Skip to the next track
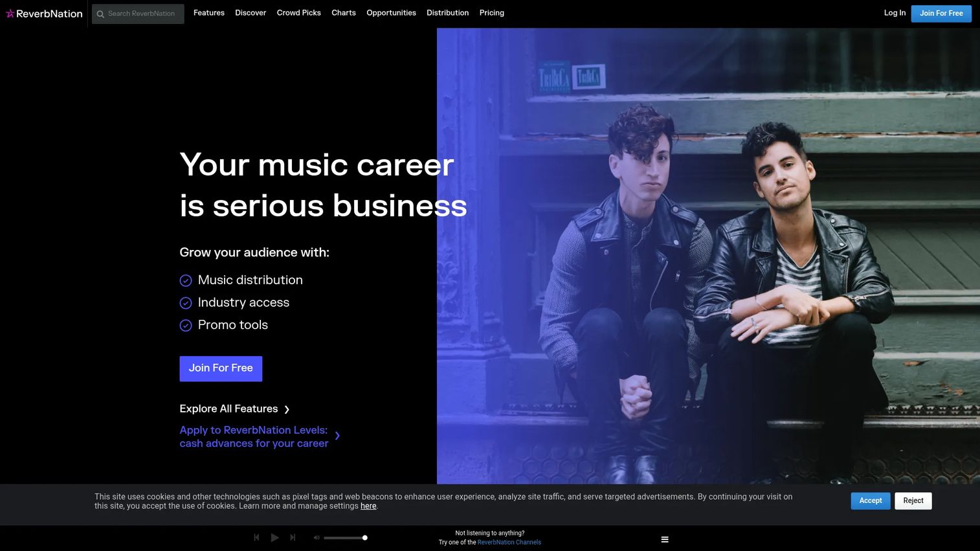Screen dimensions: 980x551 293,537
